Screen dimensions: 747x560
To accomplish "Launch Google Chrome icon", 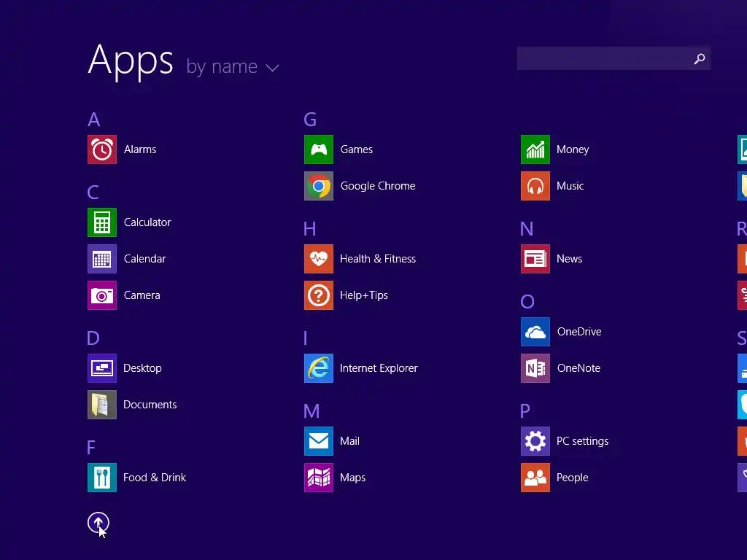I will tap(319, 186).
